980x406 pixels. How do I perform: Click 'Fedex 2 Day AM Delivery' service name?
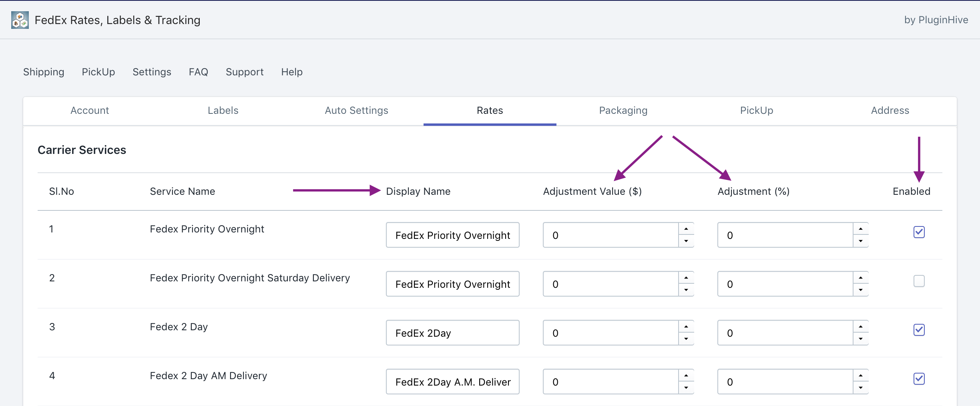pos(208,376)
